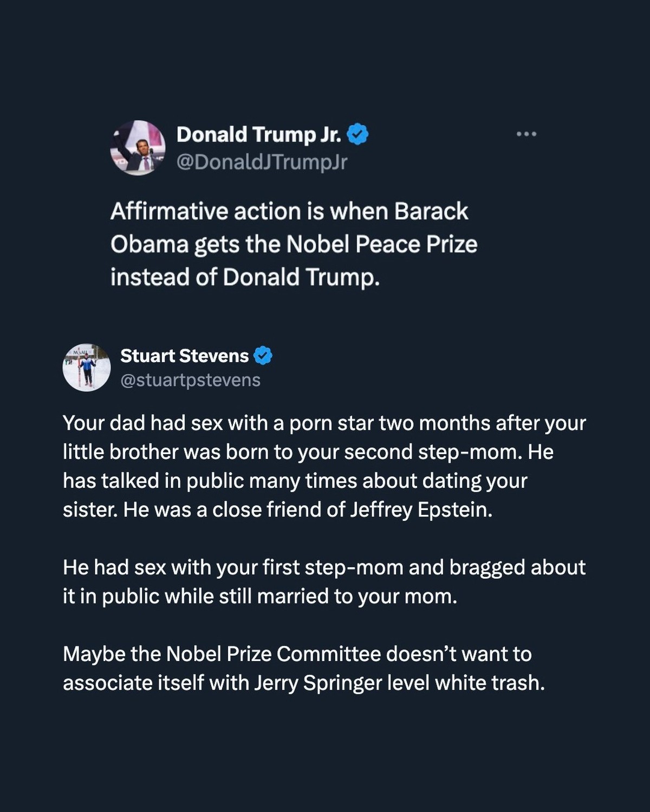Open Stuart Stevens' skiing profile picture
Viewport: 650px width, 812px height.
[87, 368]
